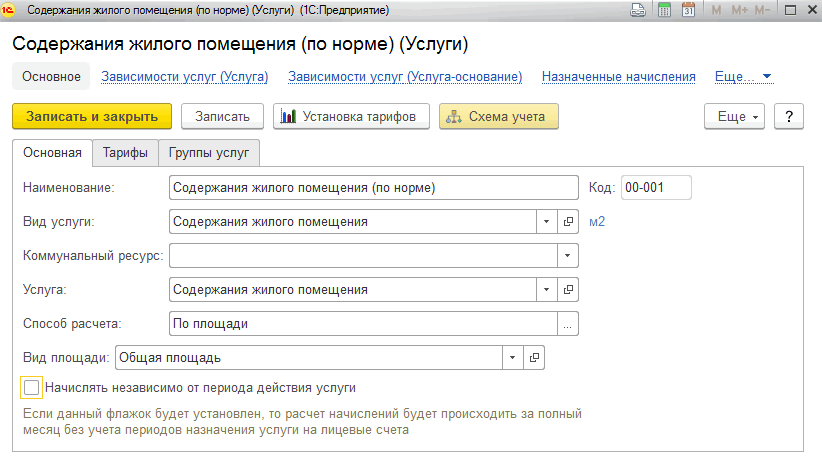Click the M+ memory add button

738,10
